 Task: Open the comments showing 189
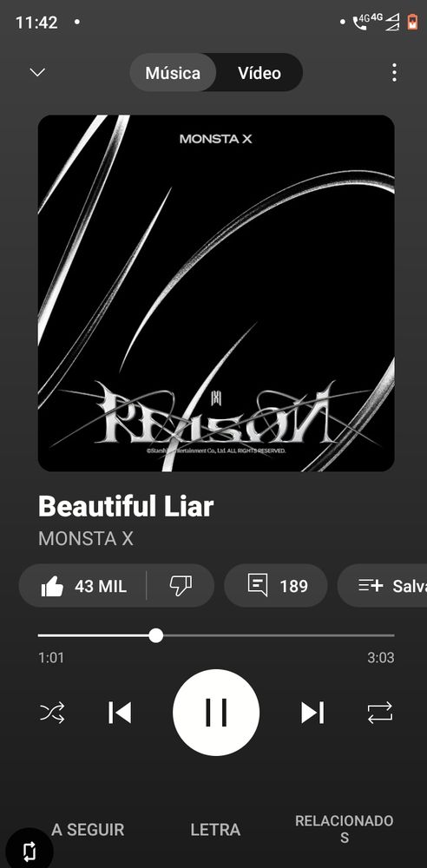276,586
